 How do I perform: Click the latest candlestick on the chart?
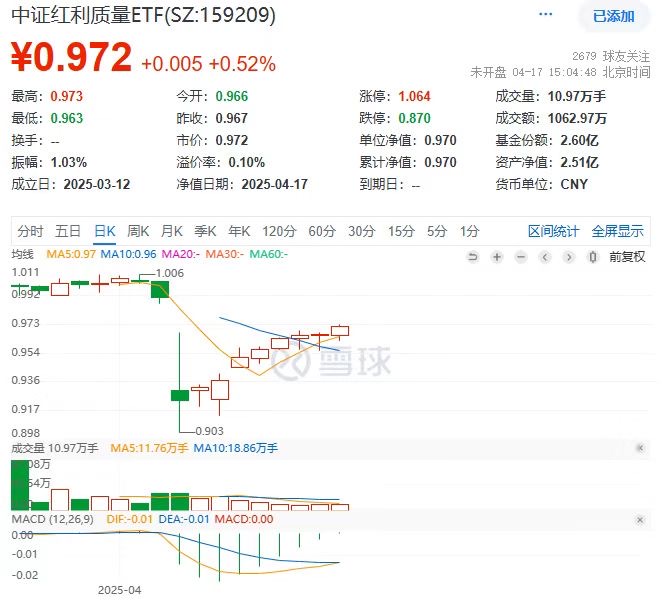(x=340, y=331)
